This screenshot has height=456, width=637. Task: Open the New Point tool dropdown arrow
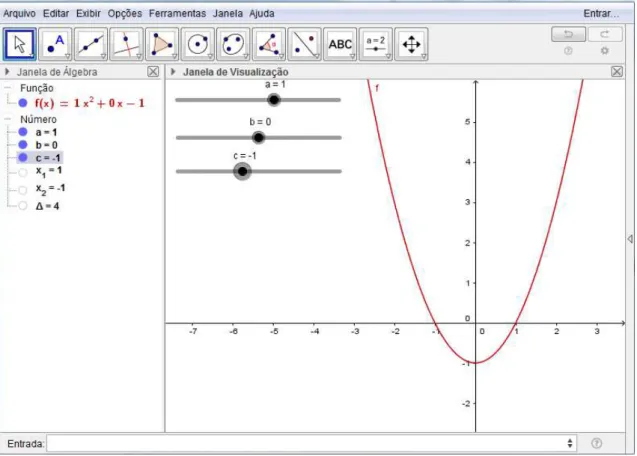(x=67, y=56)
